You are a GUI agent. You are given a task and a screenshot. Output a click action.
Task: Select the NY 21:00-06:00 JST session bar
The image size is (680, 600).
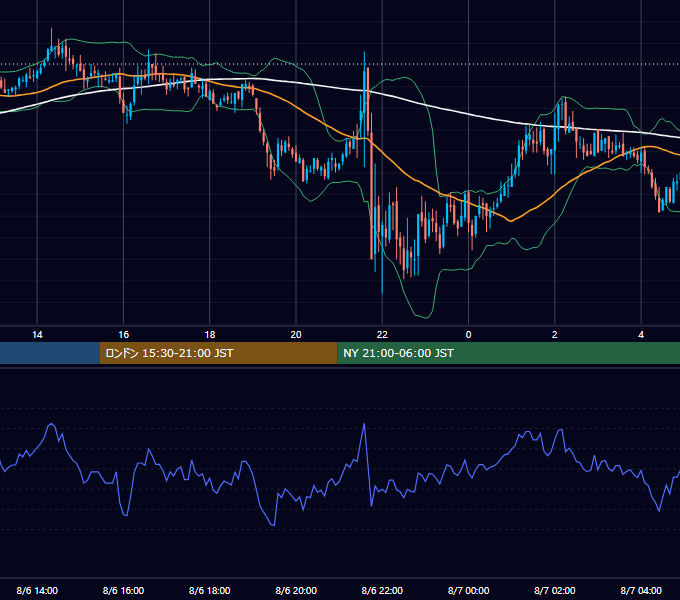click(508, 353)
